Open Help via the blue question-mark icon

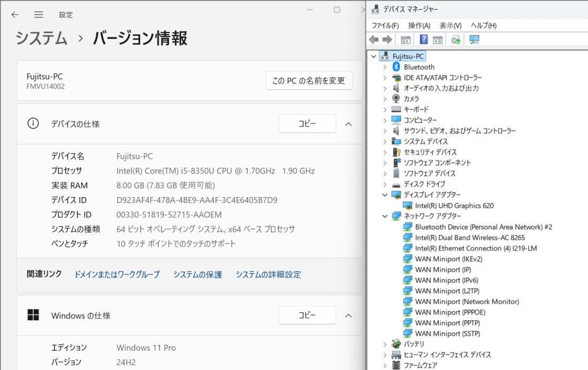423,40
